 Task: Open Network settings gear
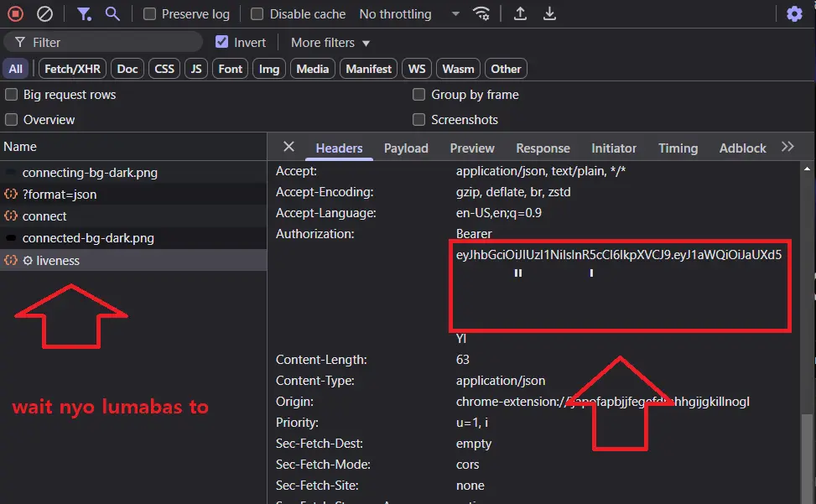(794, 14)
